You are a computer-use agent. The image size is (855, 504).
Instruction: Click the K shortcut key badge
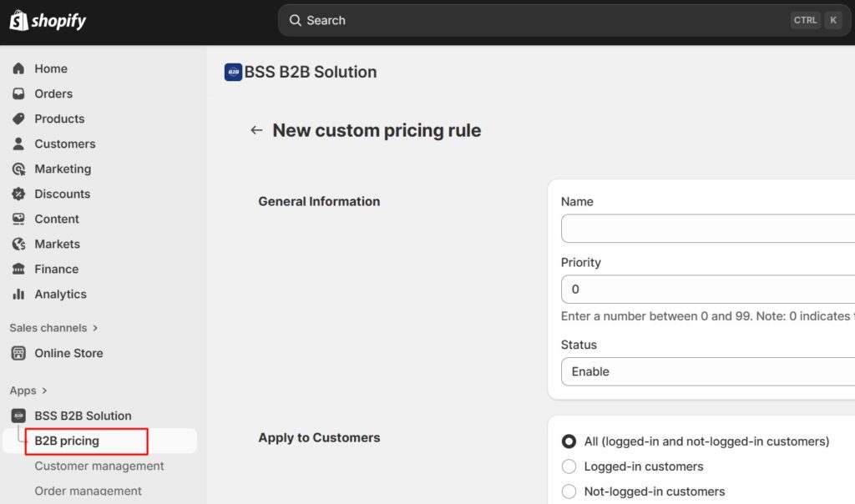point(833,20)
